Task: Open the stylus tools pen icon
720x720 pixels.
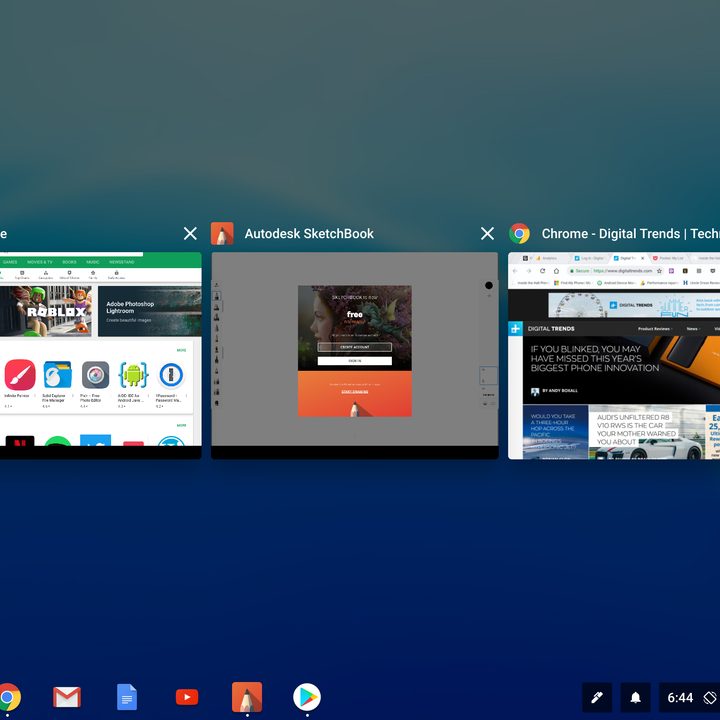Action: (x=597, y=698)
